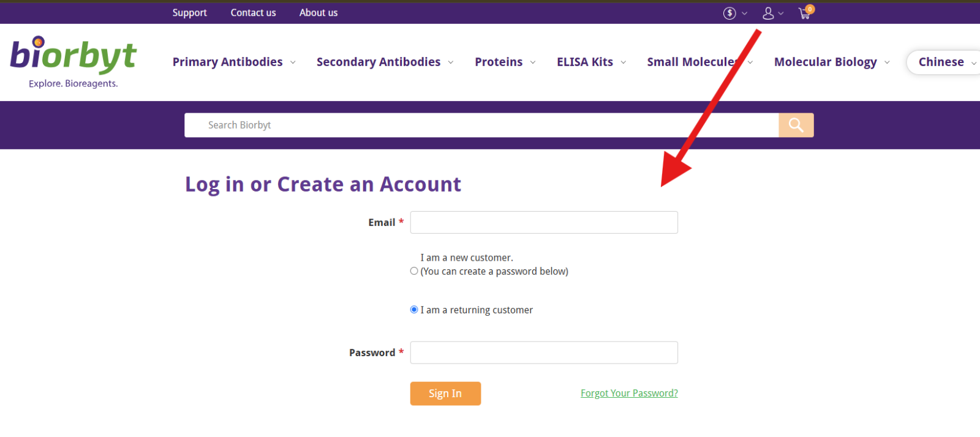980x437 pixels.
Task: Open the currency selector dollar icon
Action: 729,12
